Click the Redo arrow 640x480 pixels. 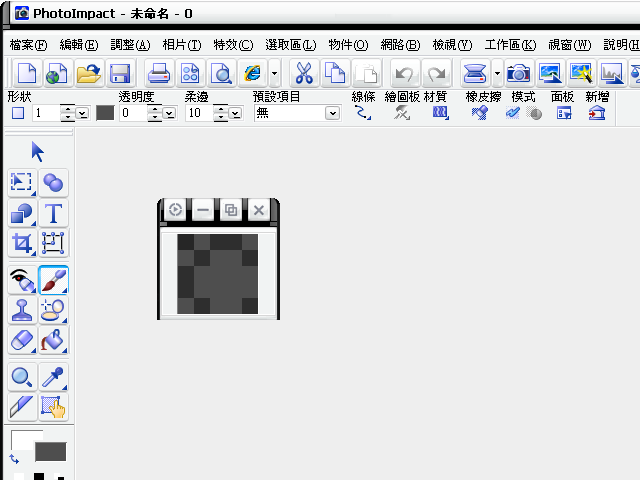pos(436,73)
